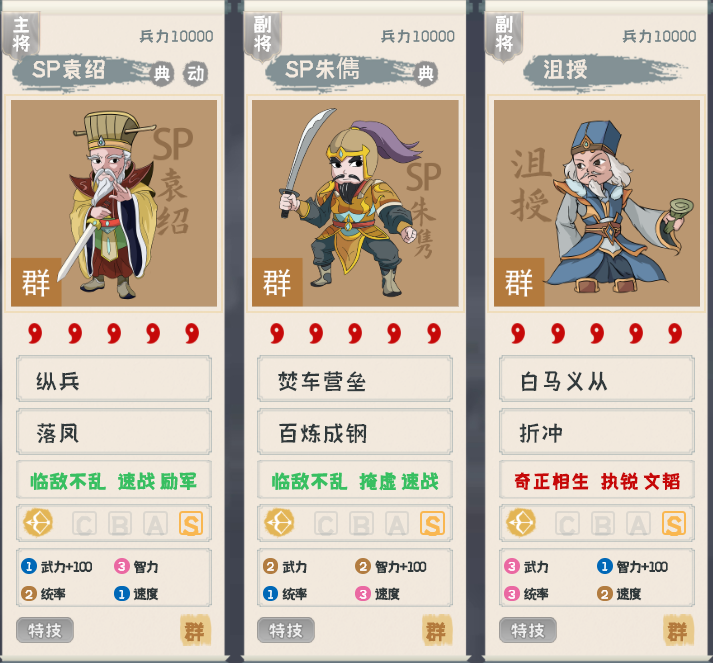
Task: Click the bow troop icon on SP袁绍 card
Action: tap(38, 523)
